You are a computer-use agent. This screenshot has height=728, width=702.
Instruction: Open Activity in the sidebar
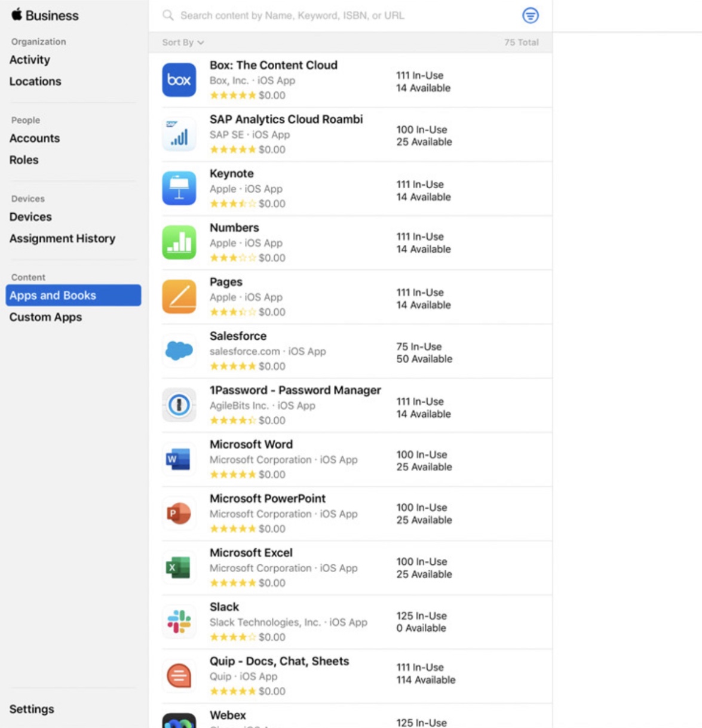[30, 60]
